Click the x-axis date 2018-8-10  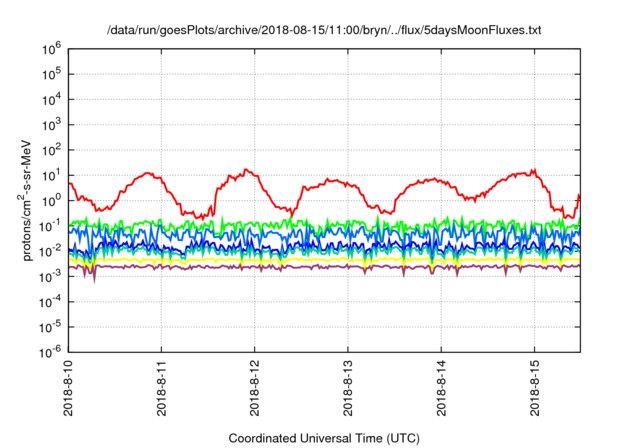click(x=68, y=388)
